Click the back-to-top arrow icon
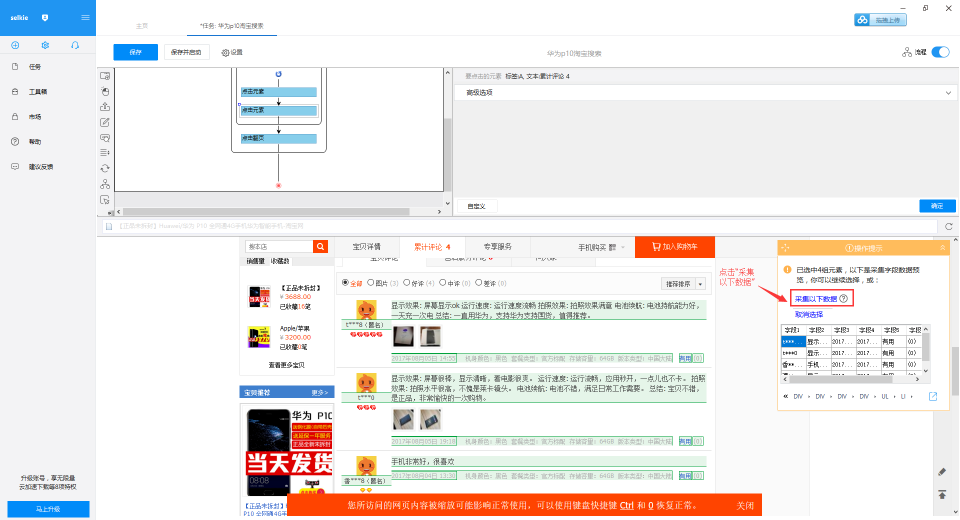Screen dimensions: 960x520 point(942,494)
